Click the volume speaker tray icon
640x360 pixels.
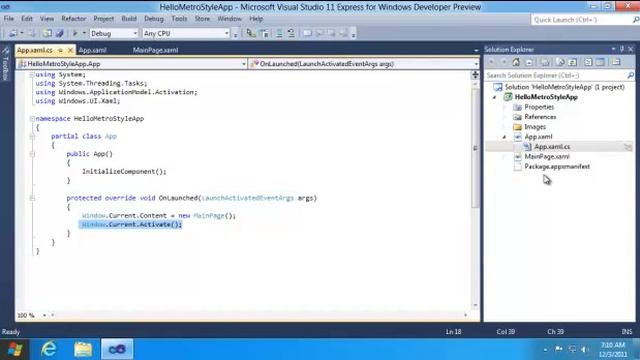point(585,349)
